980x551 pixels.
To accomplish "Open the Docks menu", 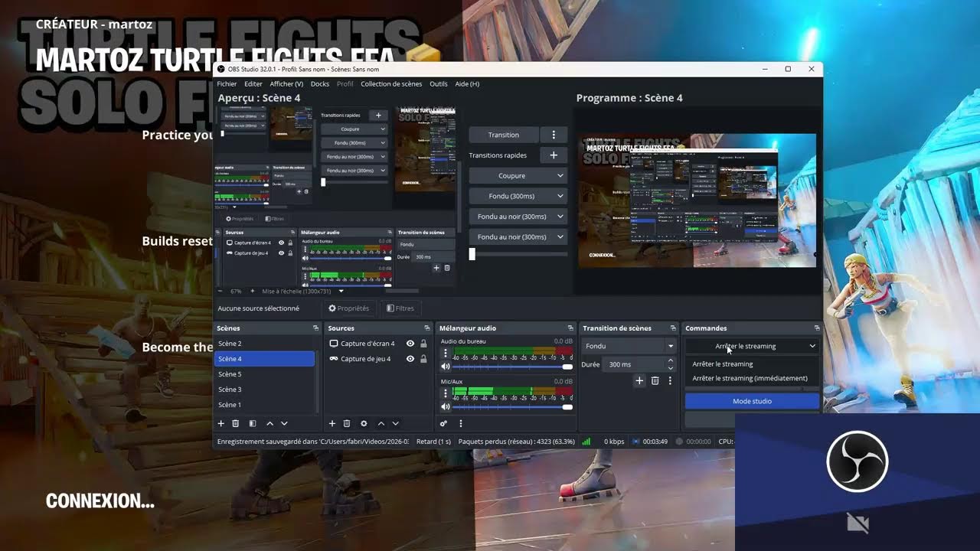I will pos(320,84).
